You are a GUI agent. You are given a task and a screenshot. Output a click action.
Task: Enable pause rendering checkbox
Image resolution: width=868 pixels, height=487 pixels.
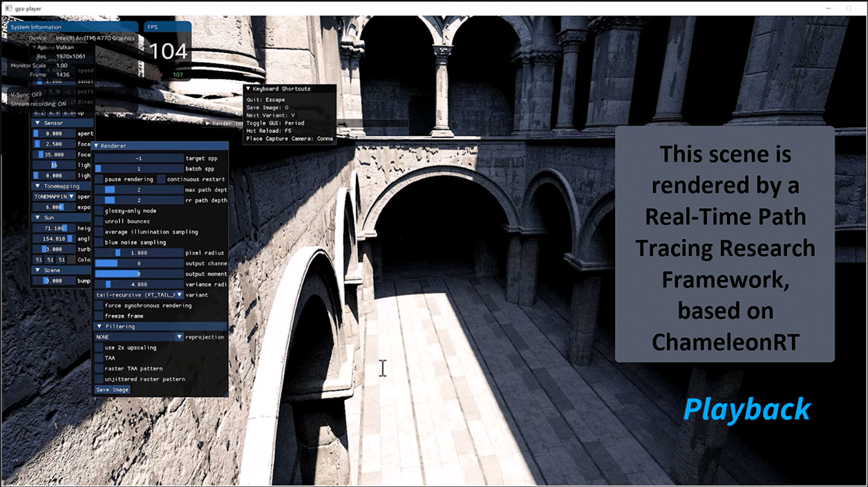pyautogui.click(x=98, y=180)
